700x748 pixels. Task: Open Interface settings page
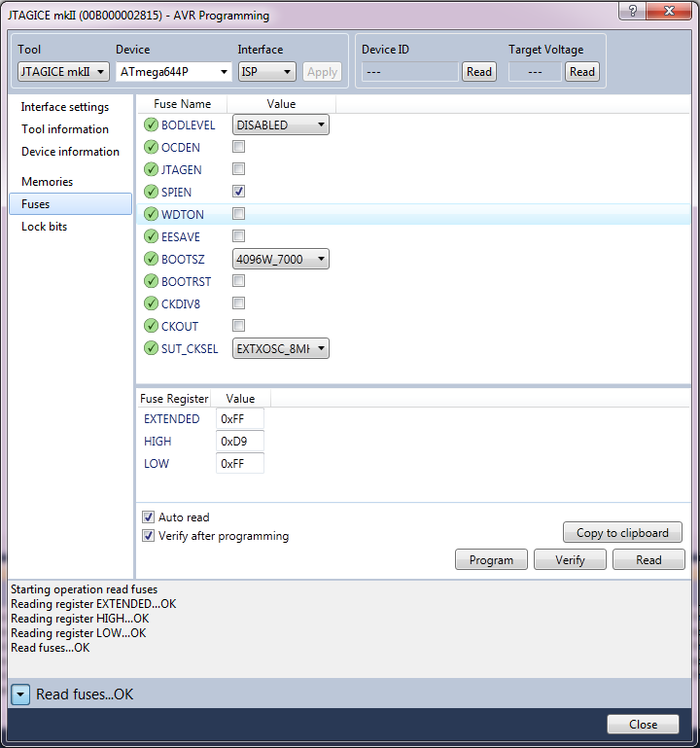coord(65,107)
